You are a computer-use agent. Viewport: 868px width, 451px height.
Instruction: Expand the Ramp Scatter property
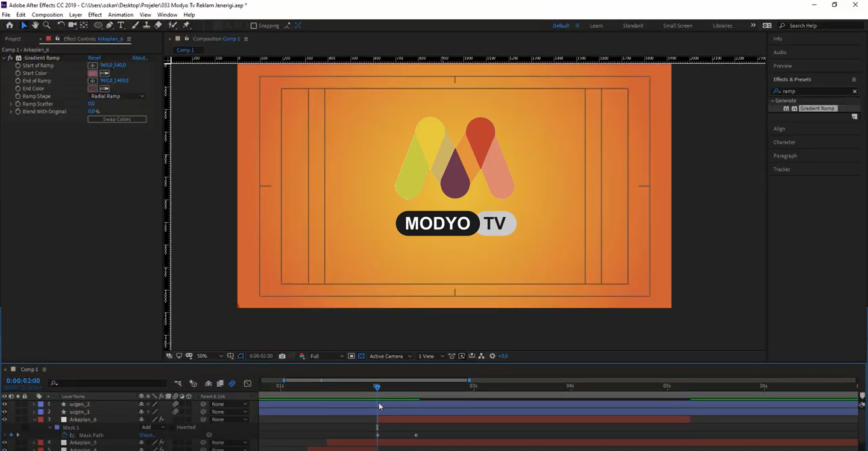tap(11, 104)
